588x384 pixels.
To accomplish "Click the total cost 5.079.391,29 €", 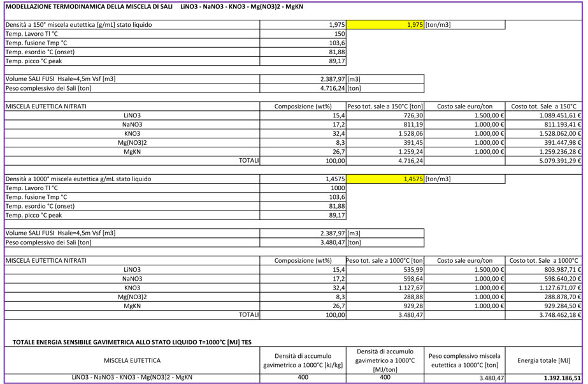I will coord(544,161).
